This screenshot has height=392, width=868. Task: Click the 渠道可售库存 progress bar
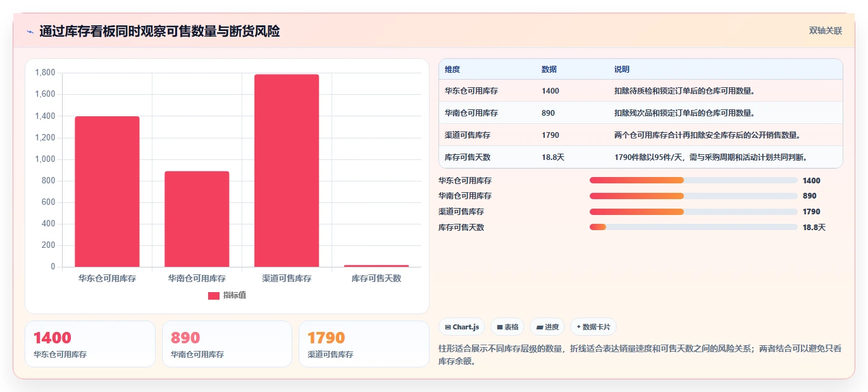[693, 212]
